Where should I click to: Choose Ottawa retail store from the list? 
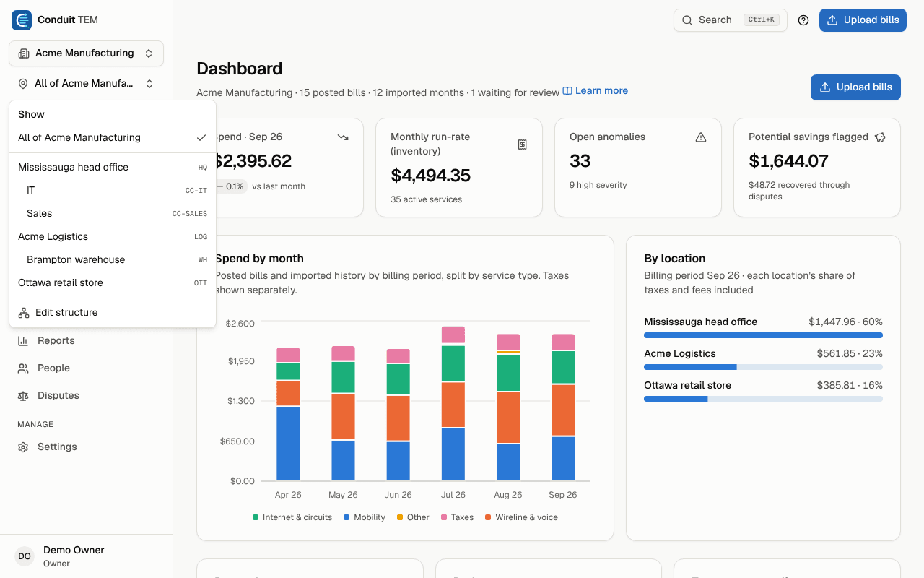point(113,283)
